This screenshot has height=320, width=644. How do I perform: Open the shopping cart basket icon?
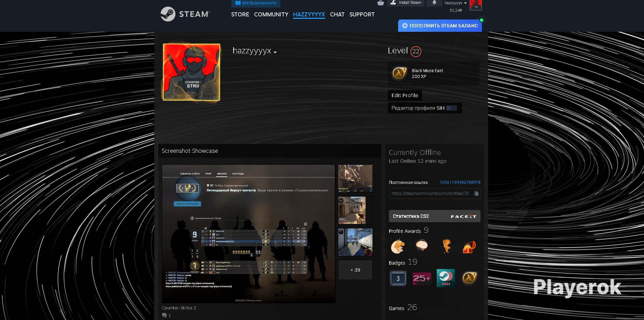pos(381,3)
